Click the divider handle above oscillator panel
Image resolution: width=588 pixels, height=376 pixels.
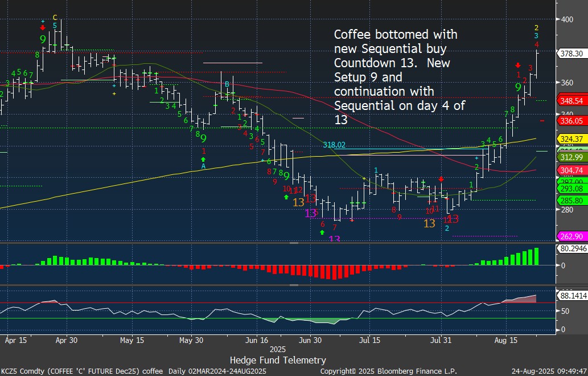point(294,285)
